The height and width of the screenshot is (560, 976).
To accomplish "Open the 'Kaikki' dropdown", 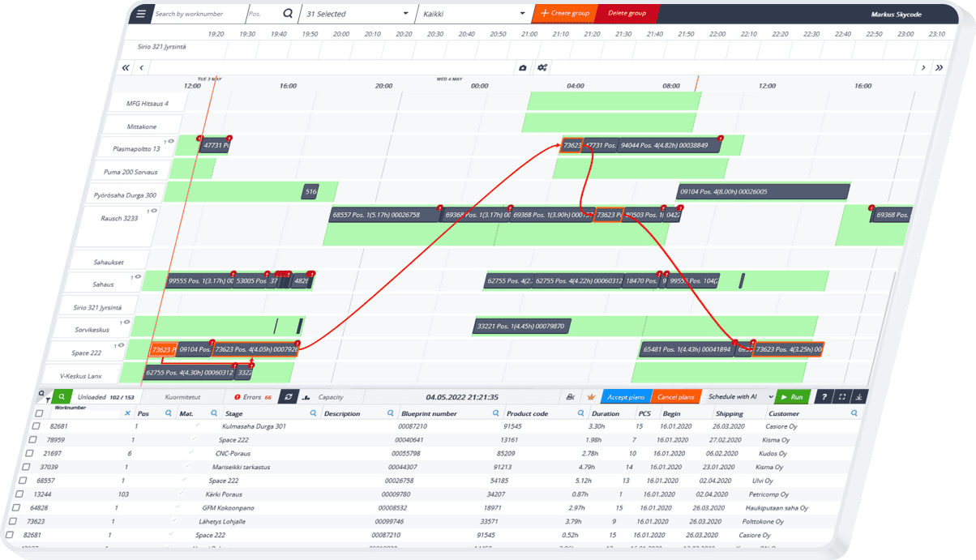I will coord(473,14).
